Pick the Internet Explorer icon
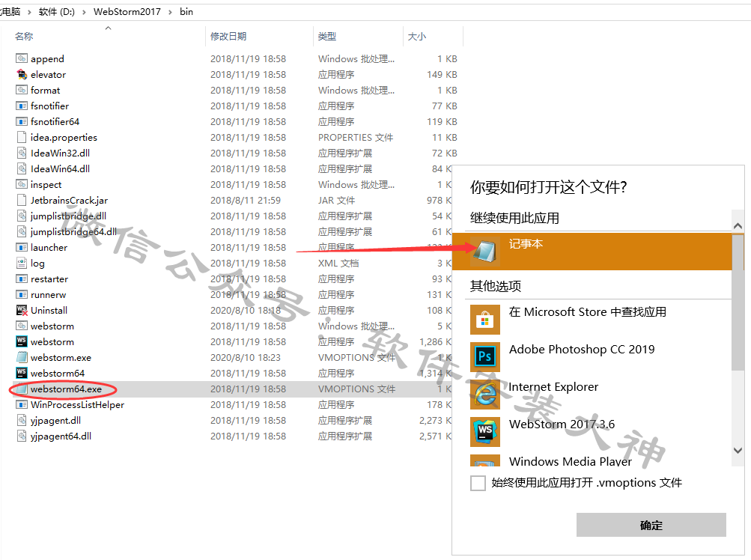751x560 pixels. pos(484,395)
